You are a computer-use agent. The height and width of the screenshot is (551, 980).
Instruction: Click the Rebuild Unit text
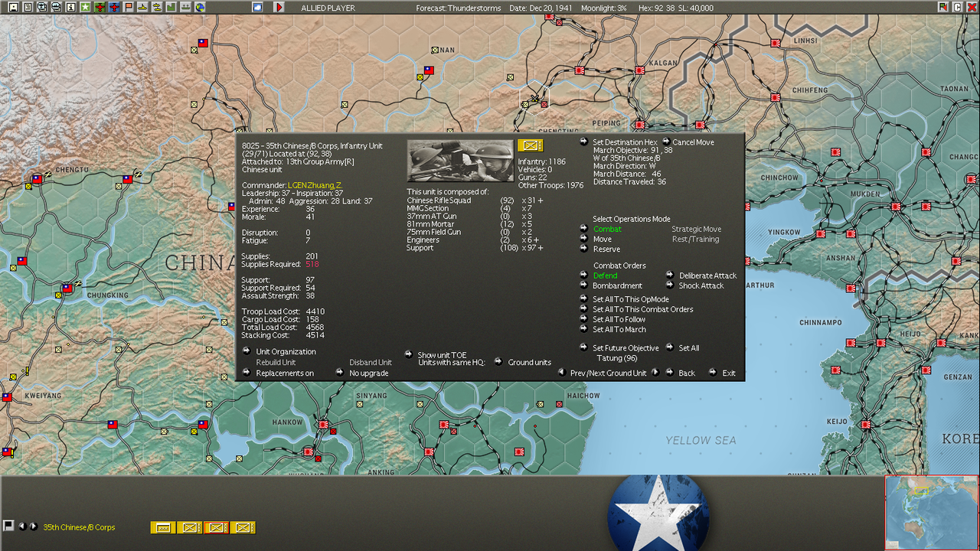coord(276,363)
